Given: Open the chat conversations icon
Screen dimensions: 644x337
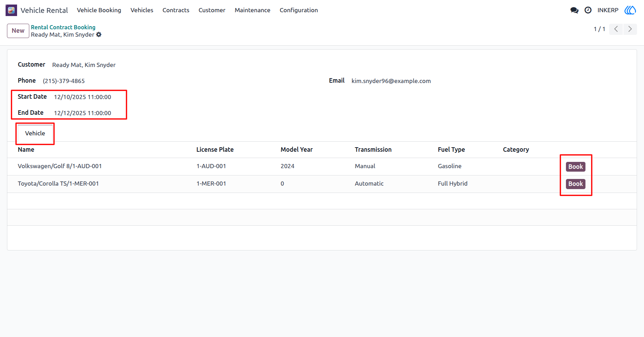Looking at the screenshot, I should (x=574, y=10).
